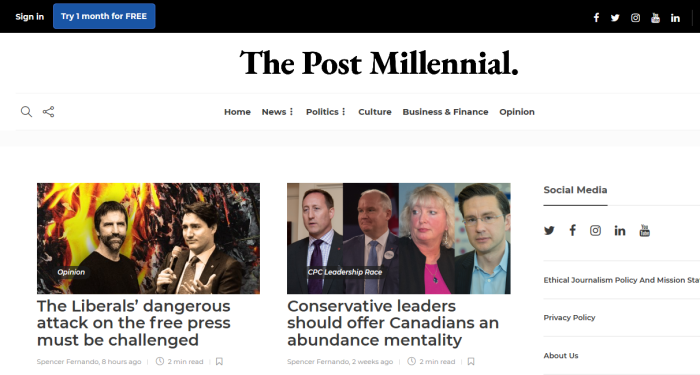Viewport: 700px width, 375px height.
Task: Open the CPC leadership candidates thumbnail
Action: coord(399,238)
